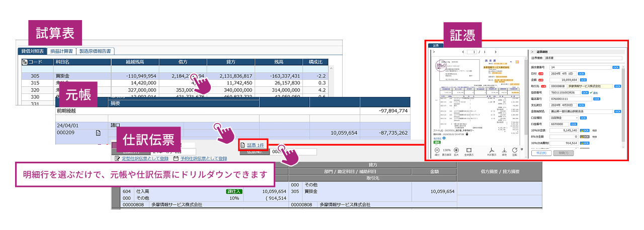Screen dimensions: 644x230
Task: Click the 保存 download icon
Action: coord(504,150)
